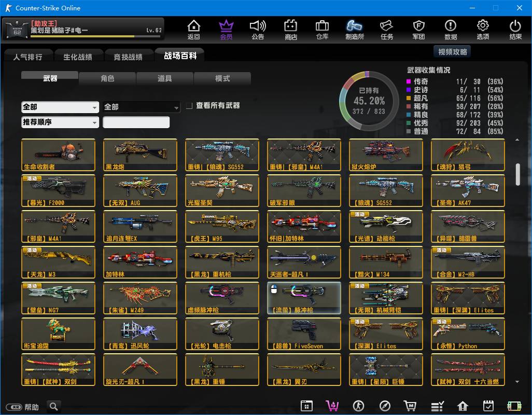Click the 视频攻略 button

click(452, 51)
